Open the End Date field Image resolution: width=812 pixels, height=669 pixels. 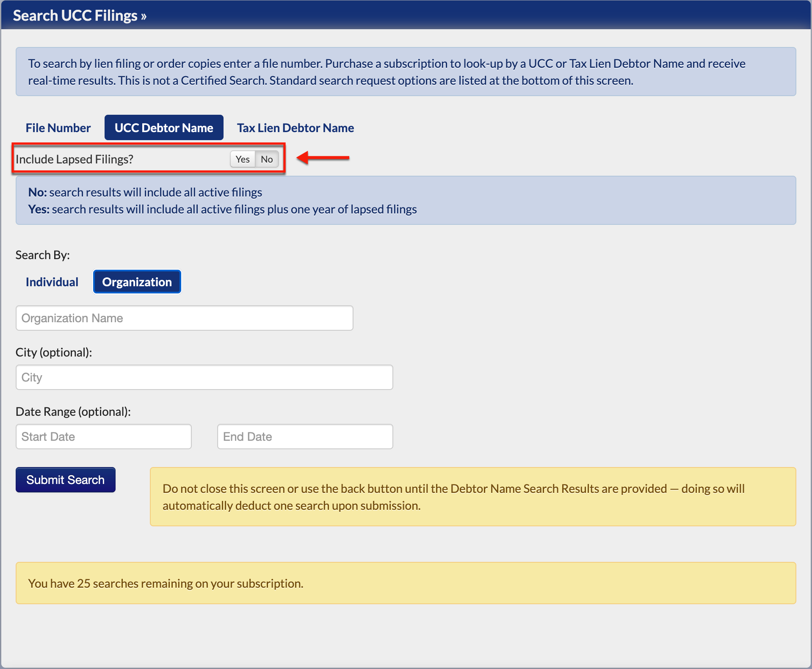305,437
